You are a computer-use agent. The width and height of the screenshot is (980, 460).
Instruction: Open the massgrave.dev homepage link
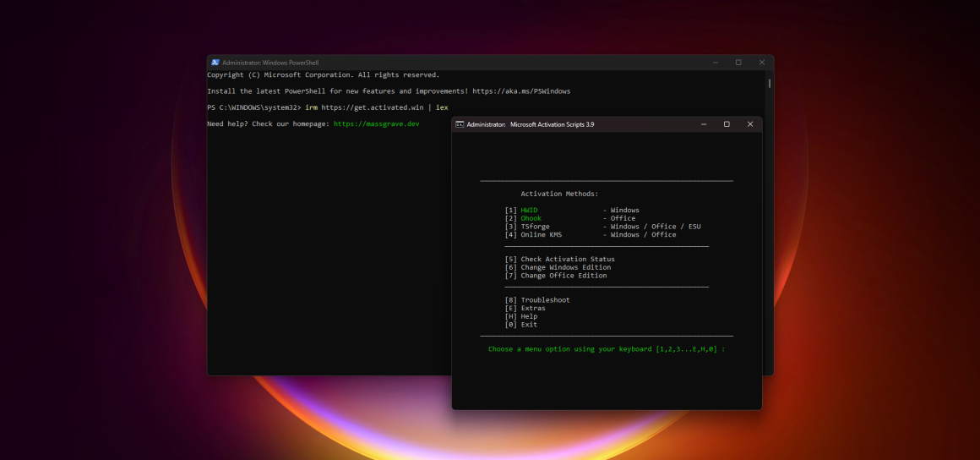click(x=376, y=124)
